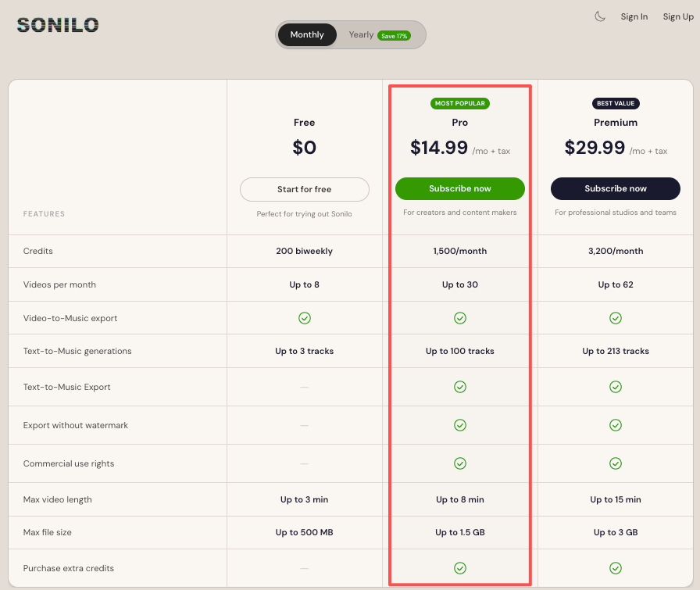The width and height of the screenshot is (700, 590).
Task: Click the Text-to-Music Export checkmark for Premium
Action: click(x=615, y=386)
